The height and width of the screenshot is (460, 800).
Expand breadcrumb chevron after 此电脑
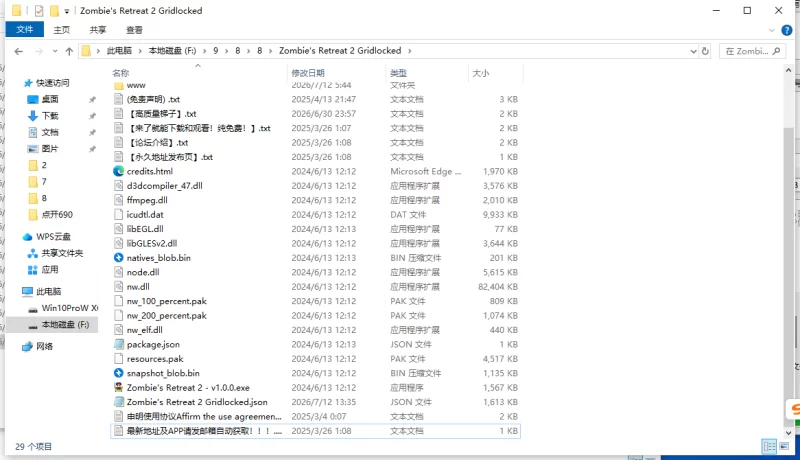(x=139, y=51)
